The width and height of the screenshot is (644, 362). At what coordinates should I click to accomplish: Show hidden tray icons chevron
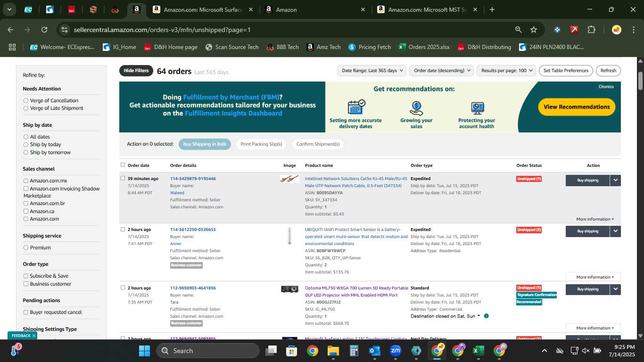[x=544, y=351]
